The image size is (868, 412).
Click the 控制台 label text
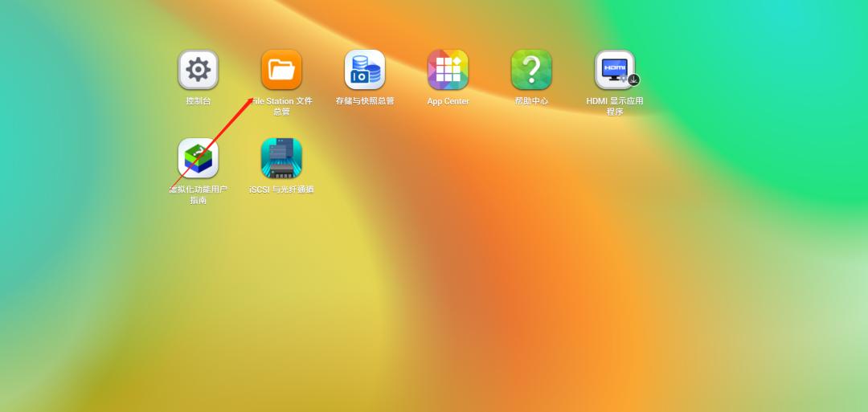(199, 101)
